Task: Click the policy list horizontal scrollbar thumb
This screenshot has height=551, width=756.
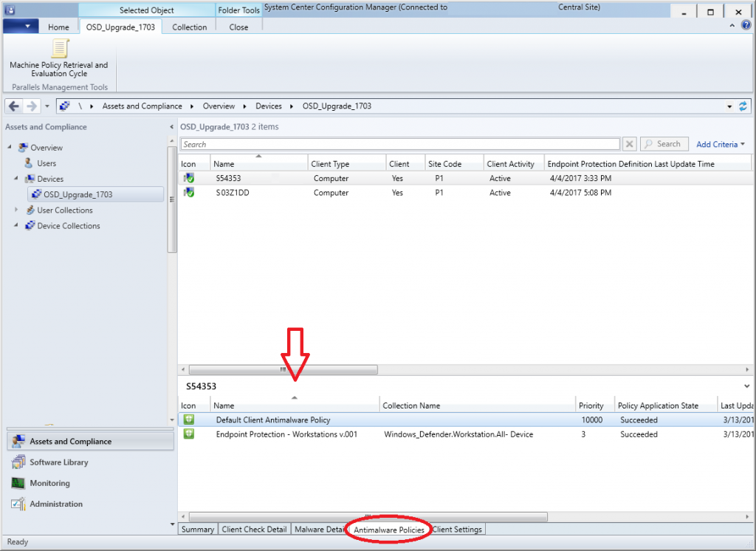Action: [368, 517]
